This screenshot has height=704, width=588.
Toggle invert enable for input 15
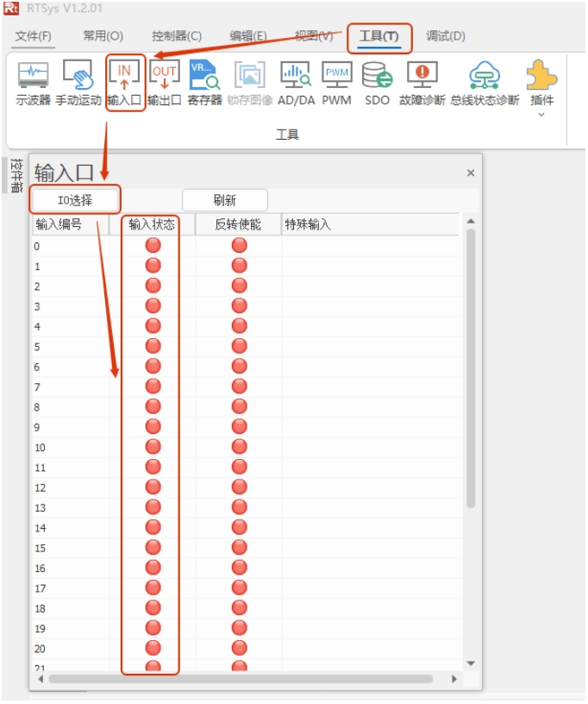pos(240,547)
